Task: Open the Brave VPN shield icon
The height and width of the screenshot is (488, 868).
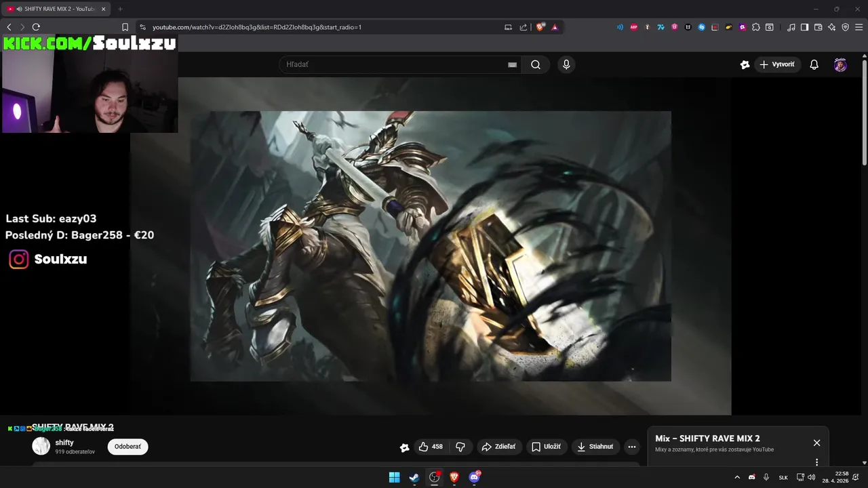Action: 845,27
